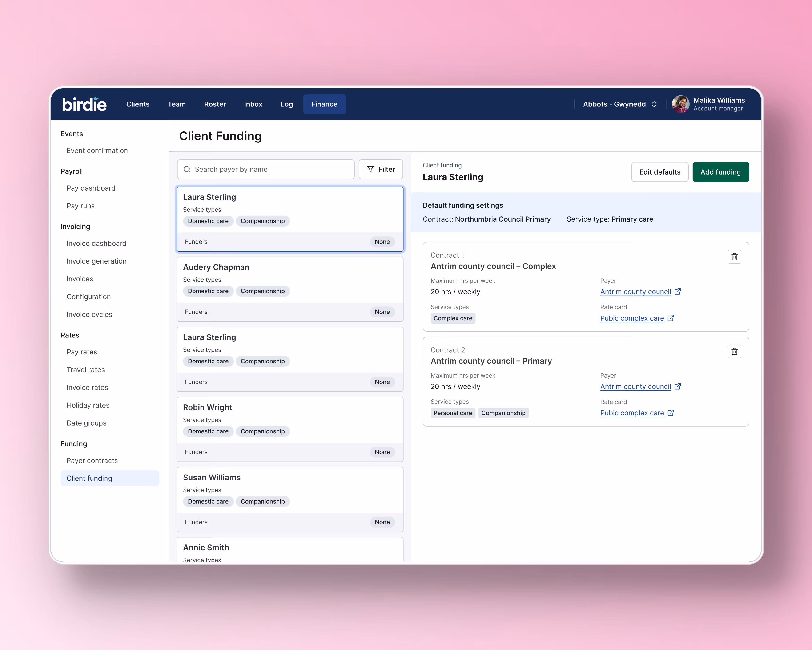The image size is (812, 650).
Task: Open Invoice generation in sidebar
Action: pyautogui.click(x=96, y=261)
